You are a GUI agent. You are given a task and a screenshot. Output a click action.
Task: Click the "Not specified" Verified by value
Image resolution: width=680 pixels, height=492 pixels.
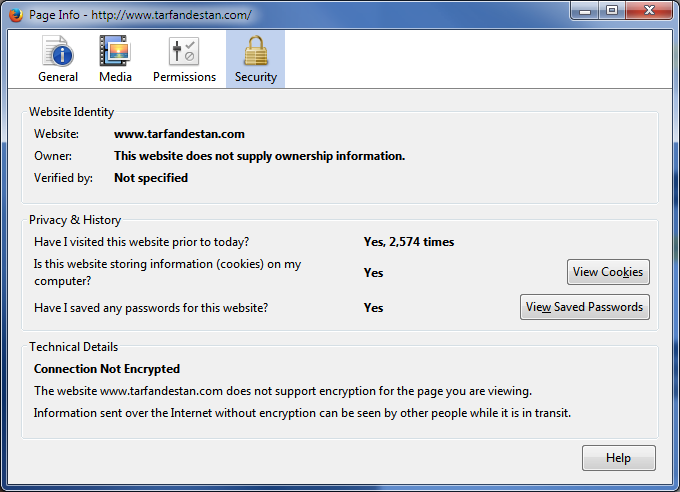tap(151, 178)
